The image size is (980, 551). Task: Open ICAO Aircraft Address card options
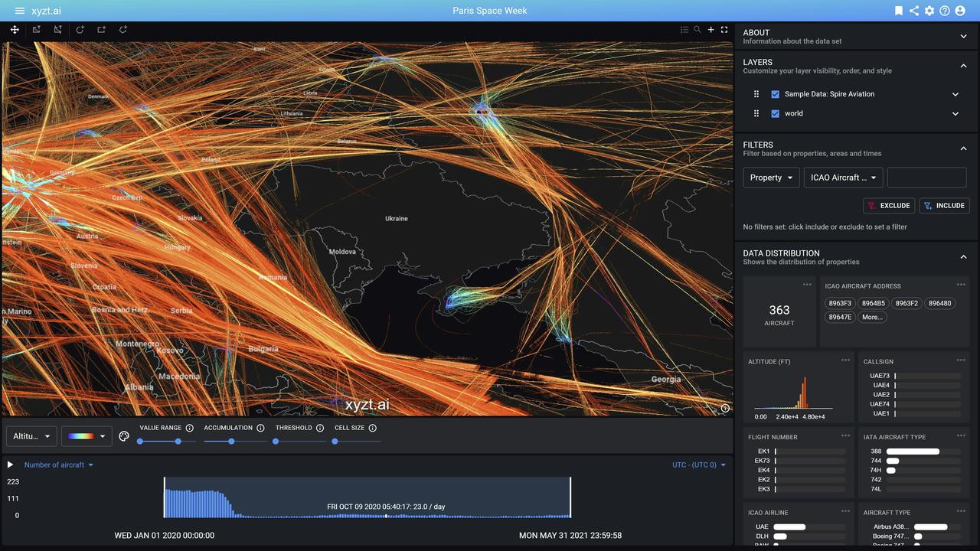[x=961, y=285]
